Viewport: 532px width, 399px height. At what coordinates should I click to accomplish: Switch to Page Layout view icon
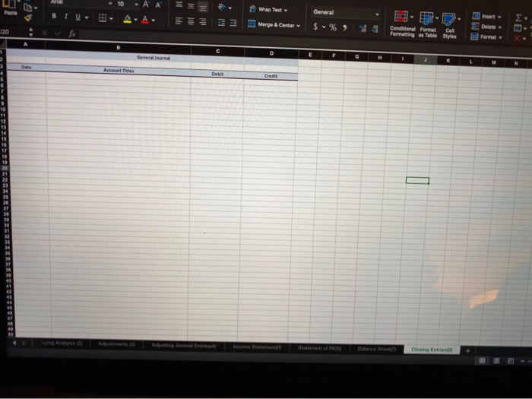496,361
